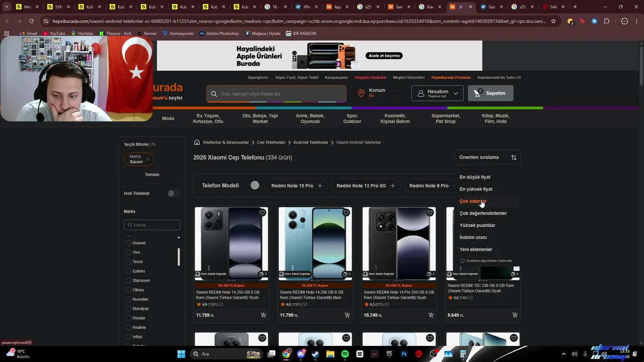Open the Önerilen sıralama sort dropdown
Image resolution: width=644 pixels, height=362 pixels.
(487, 157)
